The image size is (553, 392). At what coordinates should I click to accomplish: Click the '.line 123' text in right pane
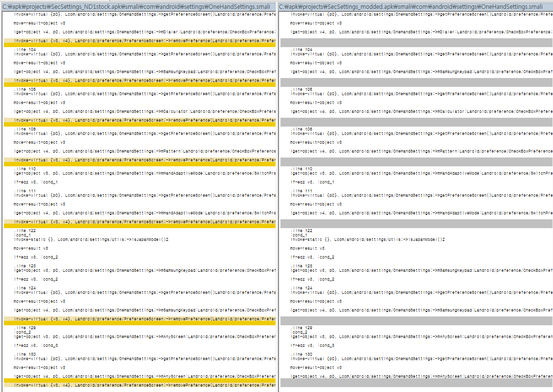(302, 266)
